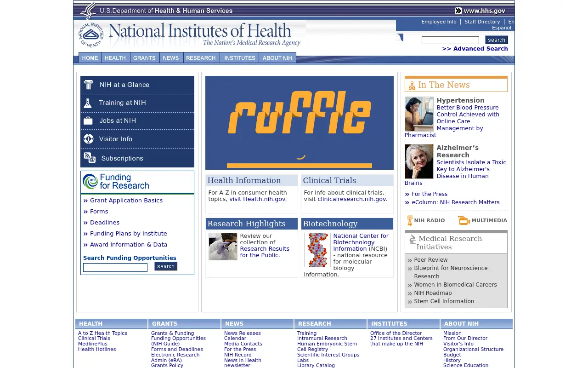The image size is (588, 368).
Task: Click the Research Highlights scientist image
Action: pos(223,247)
